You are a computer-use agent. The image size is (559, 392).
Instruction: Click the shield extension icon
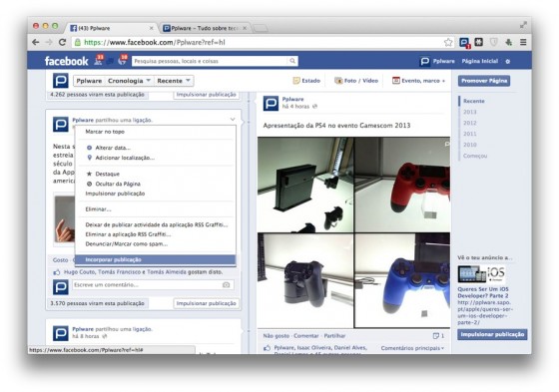[x=494, y=43]
